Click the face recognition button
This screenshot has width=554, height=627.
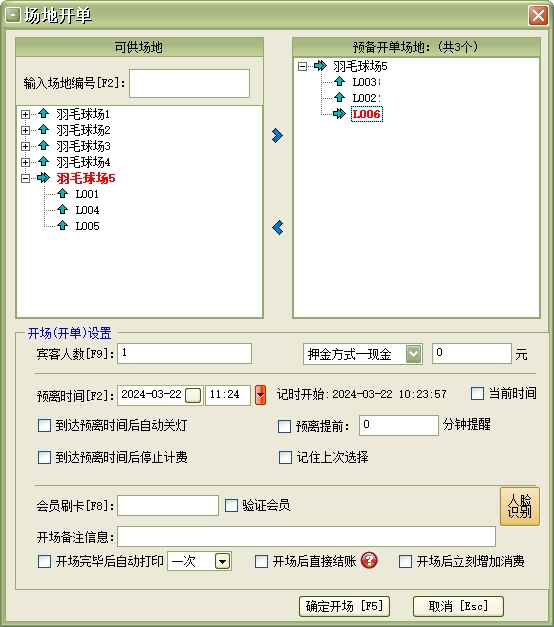coord(520,506)
